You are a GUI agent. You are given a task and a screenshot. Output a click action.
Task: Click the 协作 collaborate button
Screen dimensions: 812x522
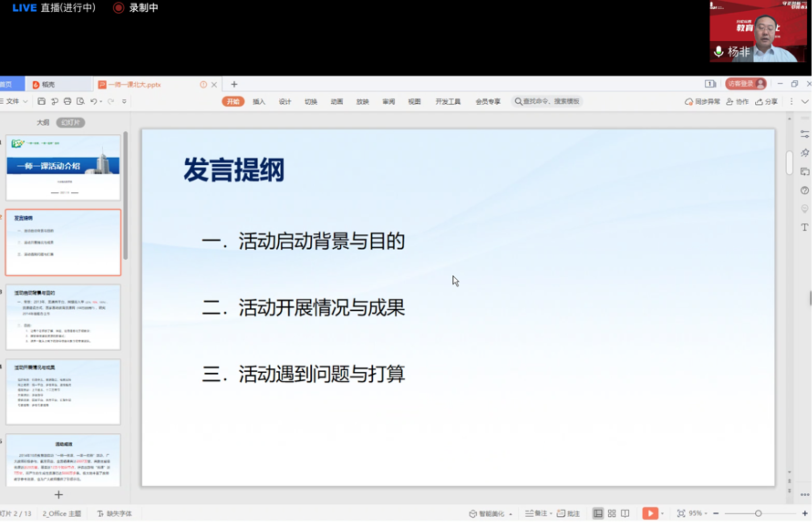tap(737, 101)
